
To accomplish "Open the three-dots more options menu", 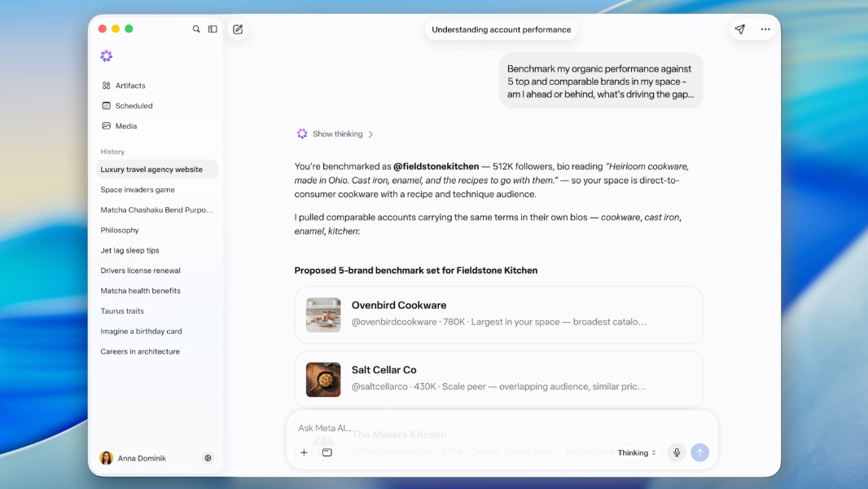I will coord(765,29).
